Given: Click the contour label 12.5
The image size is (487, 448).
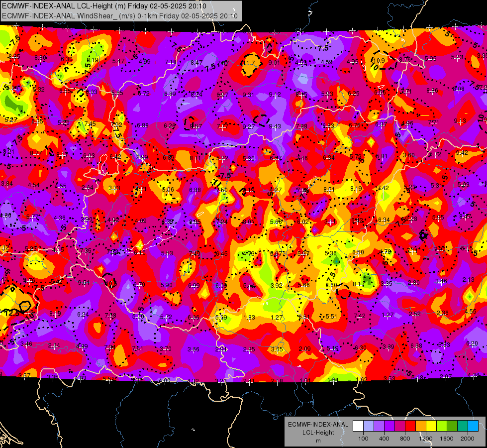Looking at the screenshot, I should pos(12,313).
